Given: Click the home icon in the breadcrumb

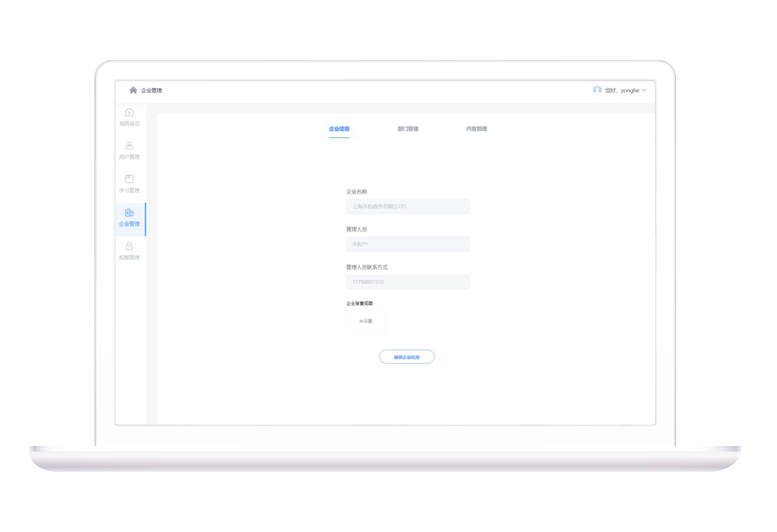Looking at the screenshot, I should [x=133, y=91].
